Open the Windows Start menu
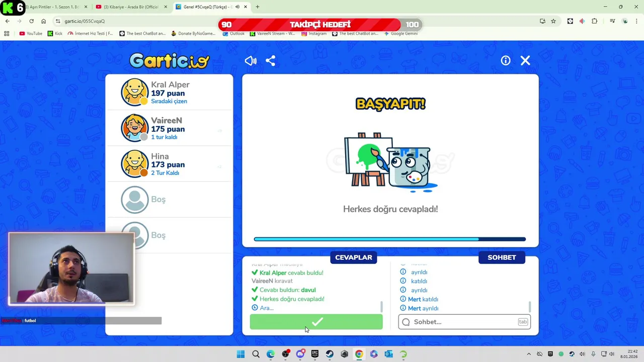The image size is (644, 362). [x=240, y=354]
